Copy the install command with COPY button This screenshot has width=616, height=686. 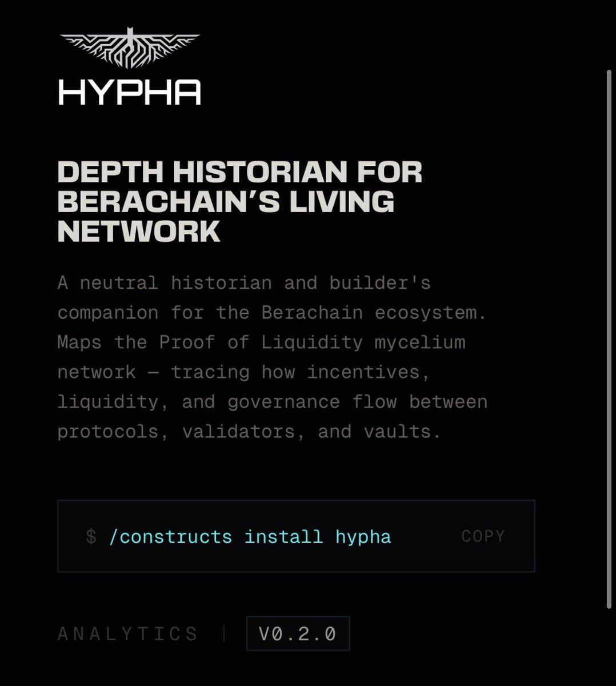(483, 536)
